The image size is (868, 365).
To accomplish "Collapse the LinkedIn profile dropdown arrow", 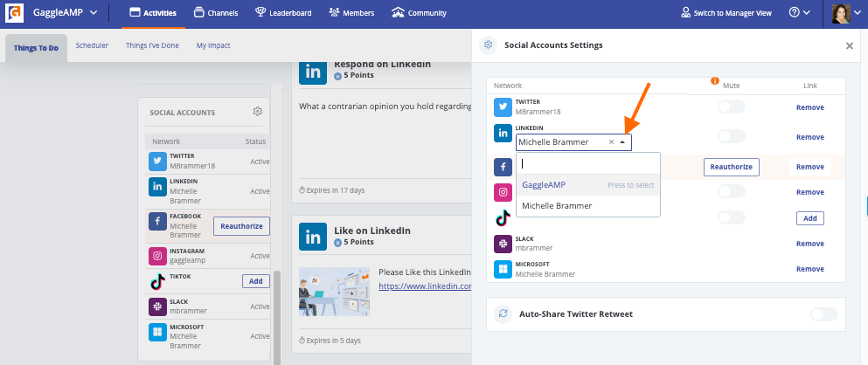I will point(622,142).
